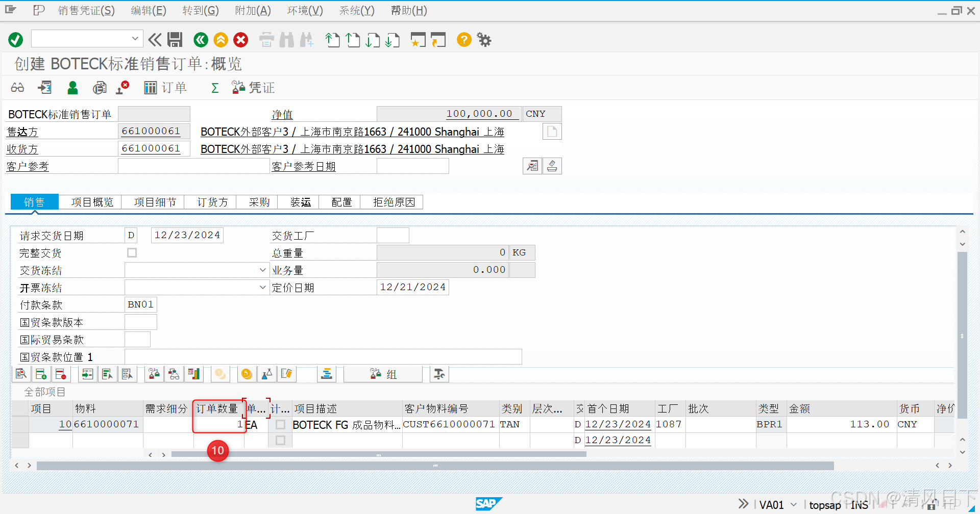Viewport: 980px width, 514px height.
Task: Click the 定价日期 field 12/21/2024
Action: [x=412, y=287]
